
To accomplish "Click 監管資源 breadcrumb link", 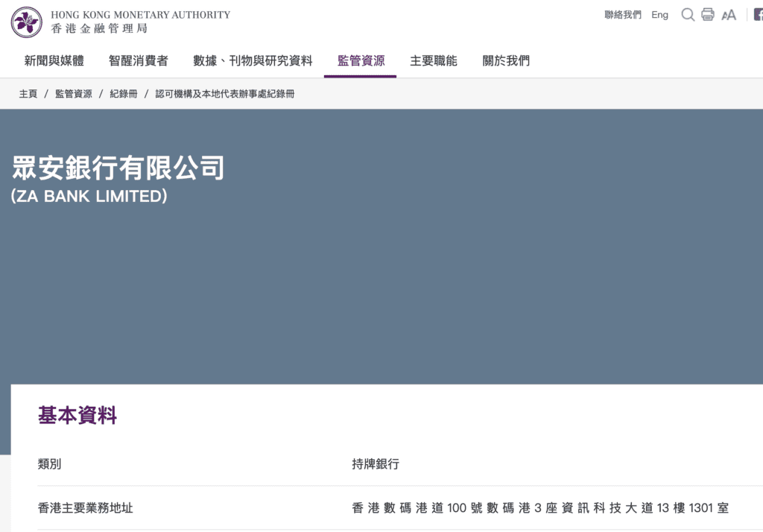I will [x=74, y=94].
